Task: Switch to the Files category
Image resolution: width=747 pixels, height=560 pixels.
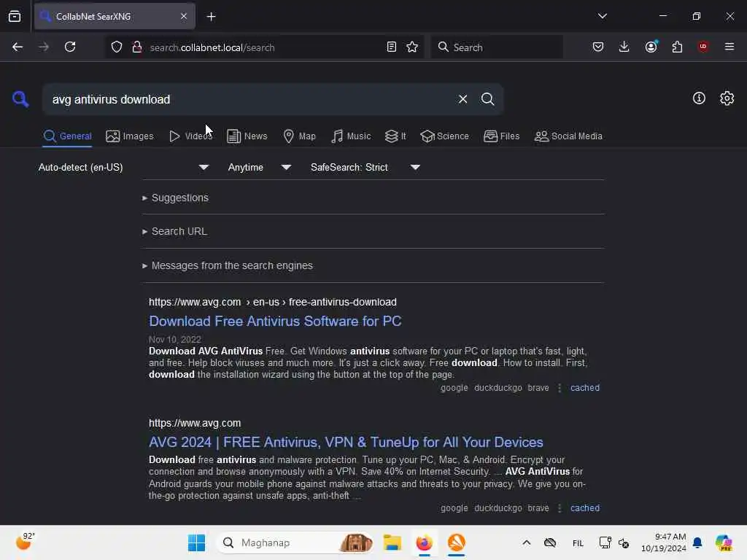Action: click(x=501, y=136)
